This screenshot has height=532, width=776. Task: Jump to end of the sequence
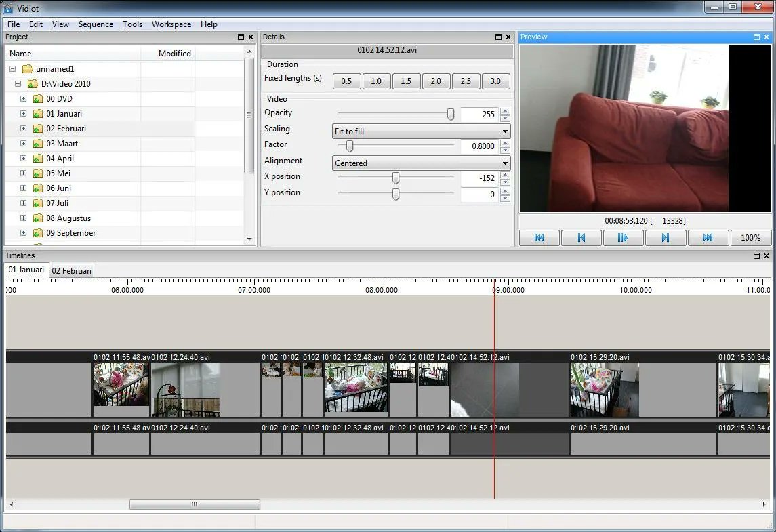click(x=708, y=238)
